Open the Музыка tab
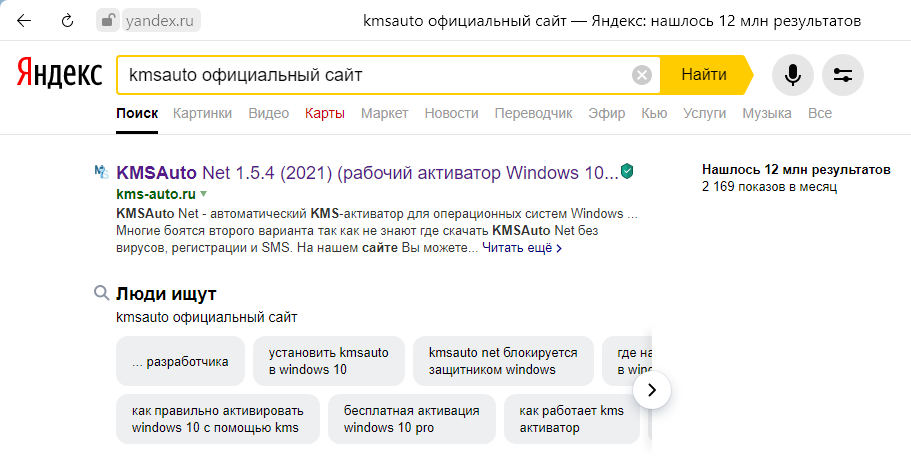Viewport: 911px width, 465px height. click(x=766, y=113)
